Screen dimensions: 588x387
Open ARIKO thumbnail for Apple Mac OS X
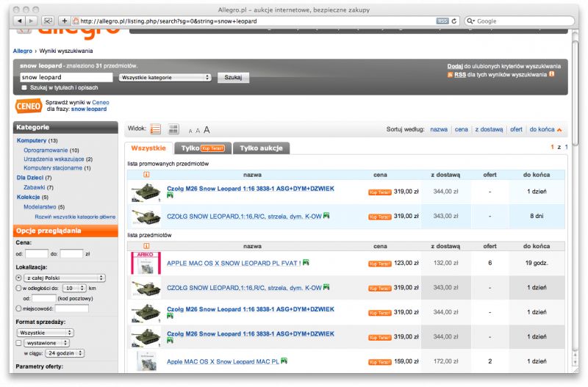pos(146,263)
